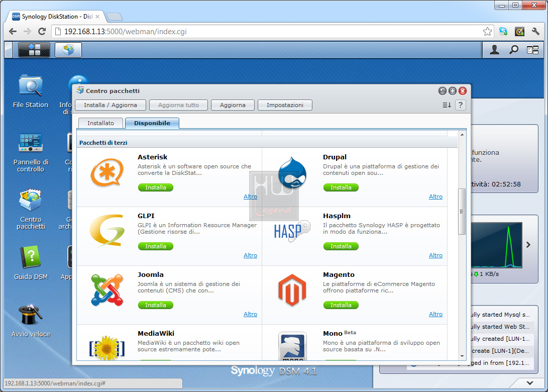Viewport: 548px width, 392px height.
Task: Click the GLPI package logo
Action: pyautogui.click(x=107, y=231)
